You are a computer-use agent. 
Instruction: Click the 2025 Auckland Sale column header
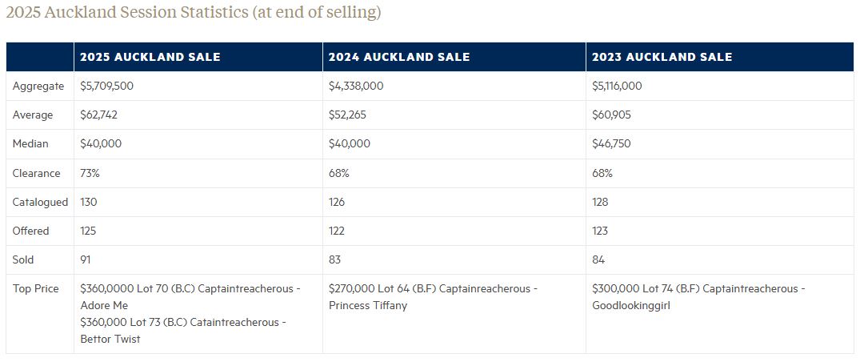coord(150,57)
